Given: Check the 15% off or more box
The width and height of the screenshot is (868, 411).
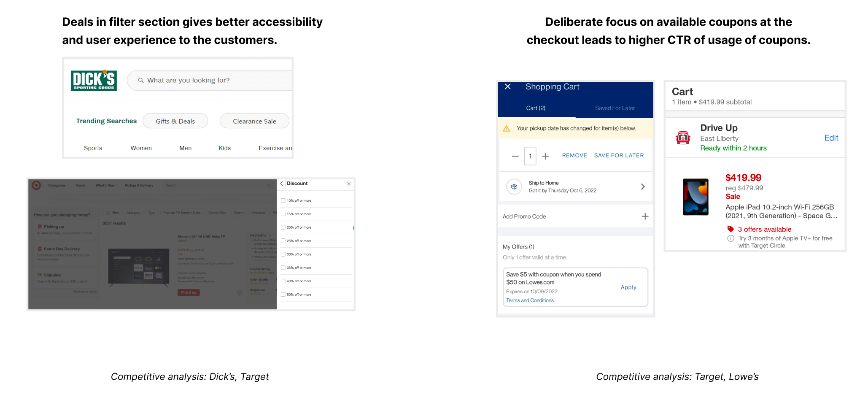Looking at the screenshot, I should (283, 214).
